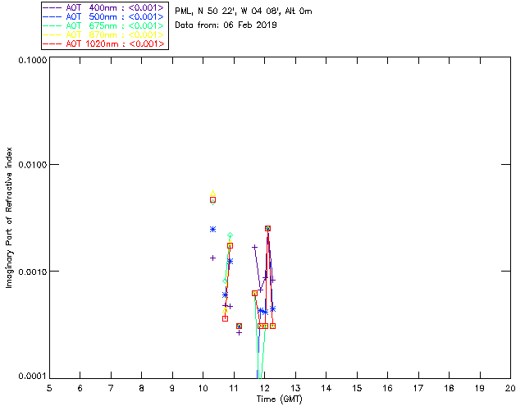
Task: Click x-axis tick label 6
Action: coord(80,388)
